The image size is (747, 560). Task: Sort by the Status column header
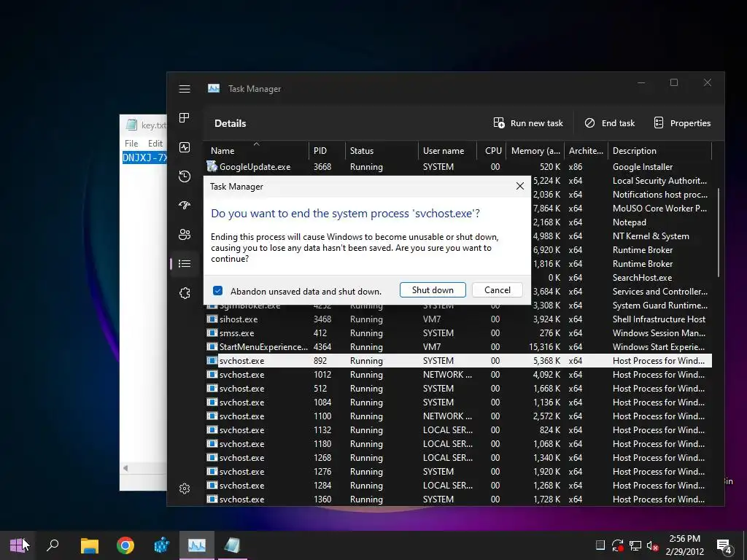382,150
